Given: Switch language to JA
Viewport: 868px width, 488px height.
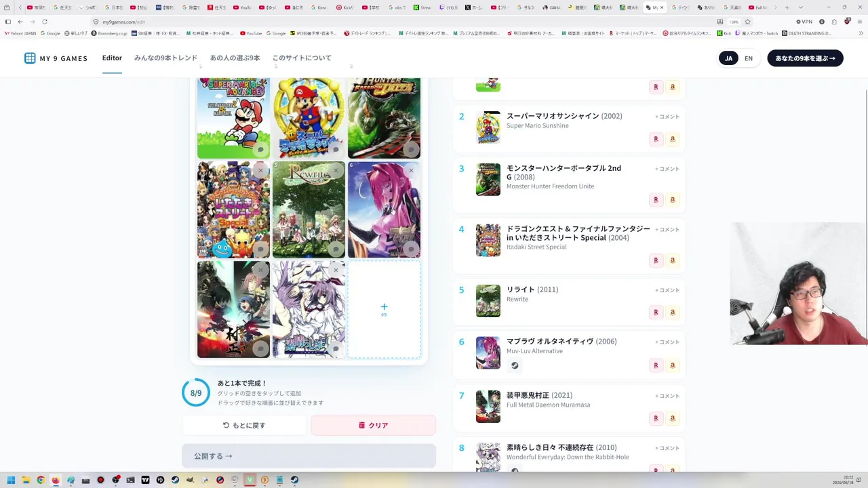Looking at the screenshot, I should (728, 58).
